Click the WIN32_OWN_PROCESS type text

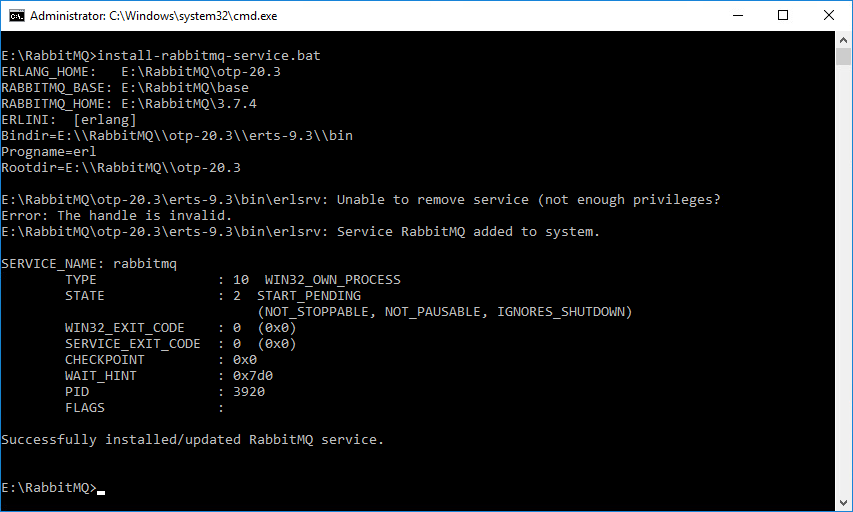pyautogui.click(x=329, y=280)
